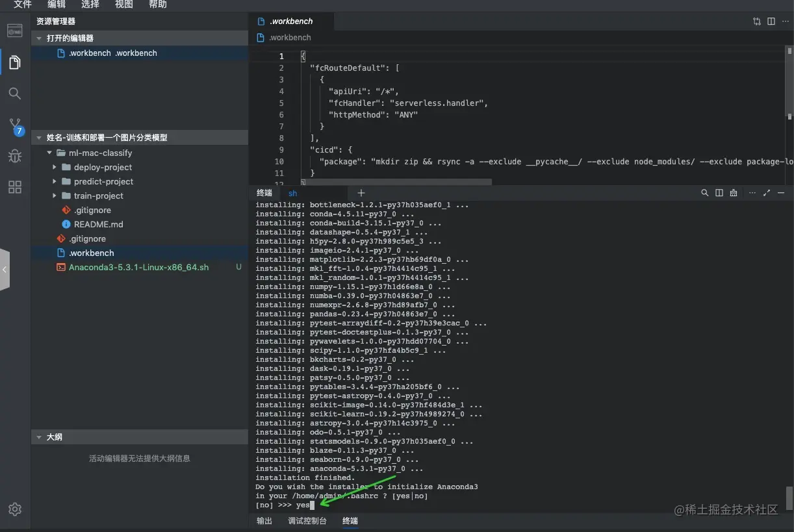
Task: Expand the deploy-project folder
Action: pos(55,168)
